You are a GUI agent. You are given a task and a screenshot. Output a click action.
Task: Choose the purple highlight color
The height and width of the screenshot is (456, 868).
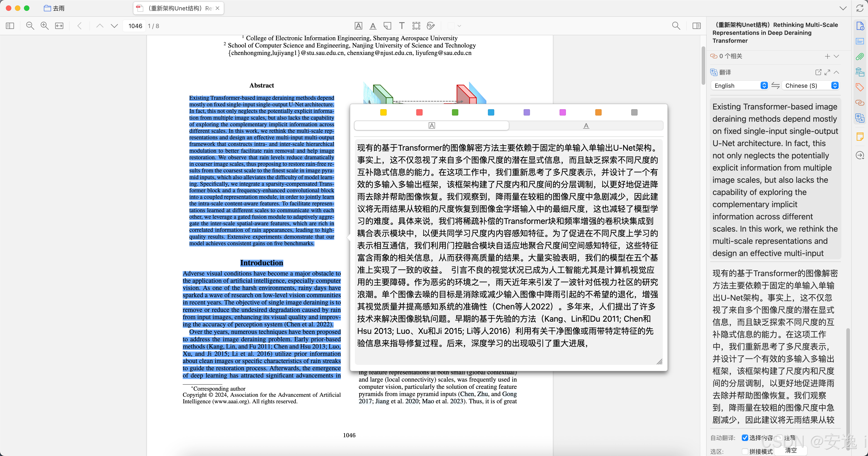[x=527, y=112]
